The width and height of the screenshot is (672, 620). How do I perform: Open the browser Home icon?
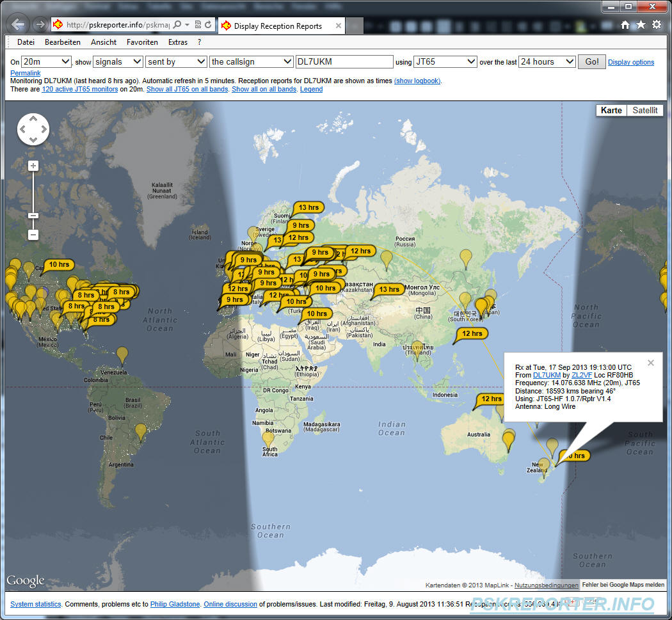click(x=625, y=25)
